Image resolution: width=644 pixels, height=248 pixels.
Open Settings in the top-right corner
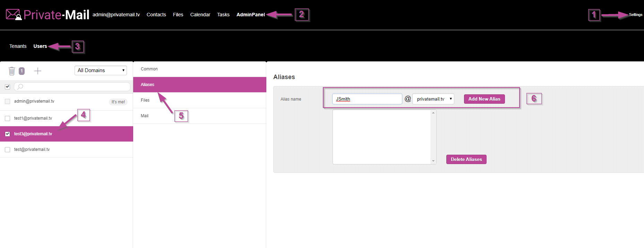[635, 15]
